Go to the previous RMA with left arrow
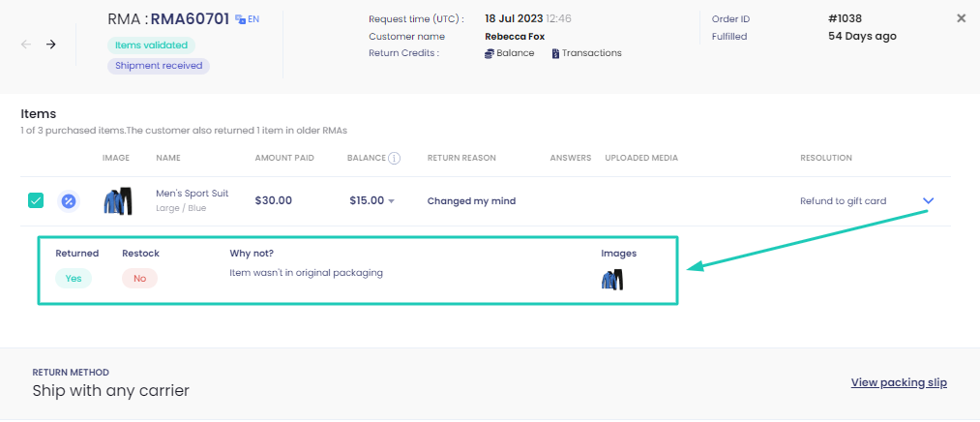The image size is (980, 422). (26, 45)
